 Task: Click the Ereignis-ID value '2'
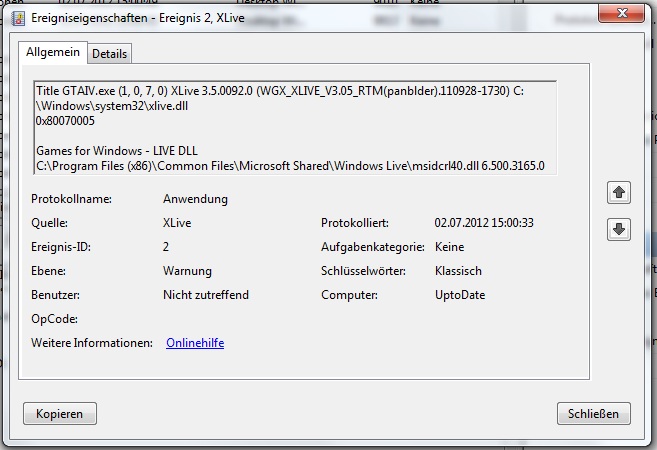[x=166, y=247]
